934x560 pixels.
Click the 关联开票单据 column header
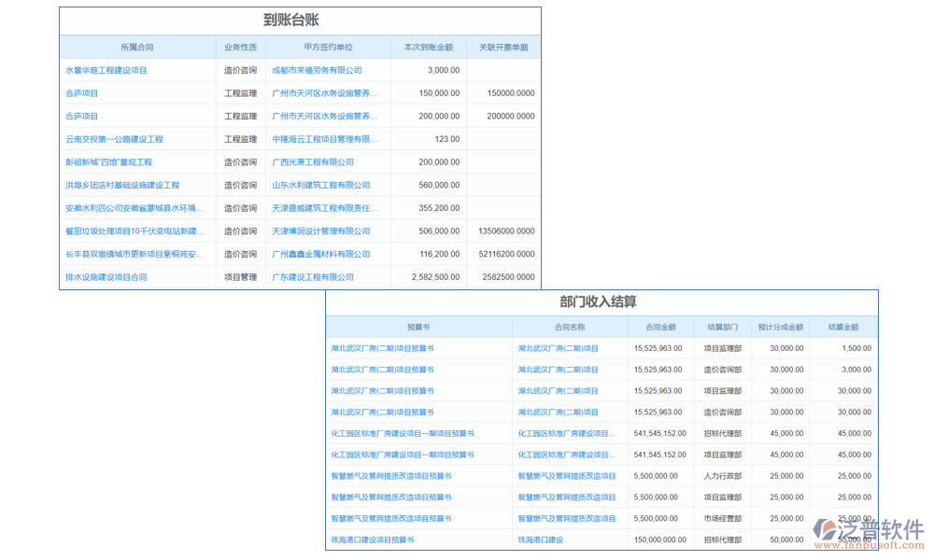(x=502, y=47)
